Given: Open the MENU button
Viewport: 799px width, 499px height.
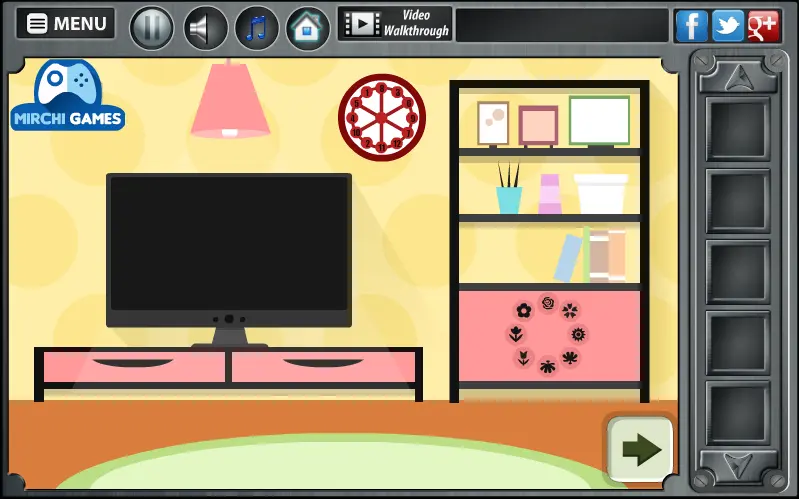Looking at the screenshot, I should [66, 23].
